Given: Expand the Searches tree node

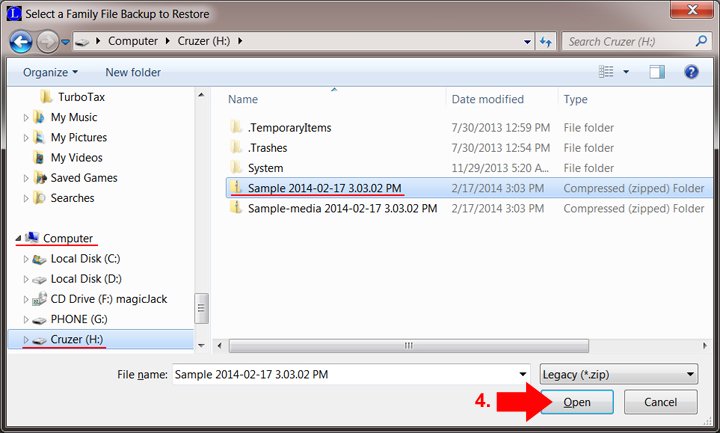Looking at the screenshot, I should (26, 198).
